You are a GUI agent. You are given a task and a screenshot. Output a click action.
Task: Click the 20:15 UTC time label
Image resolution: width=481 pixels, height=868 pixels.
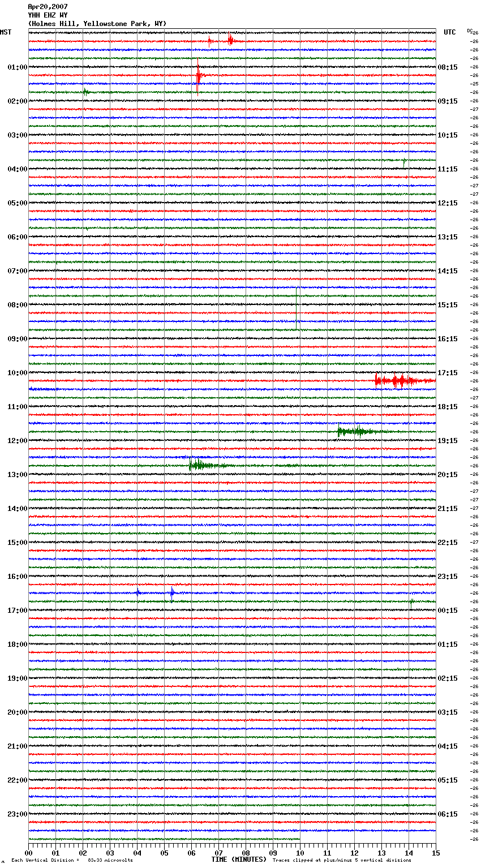coord(448,475)
